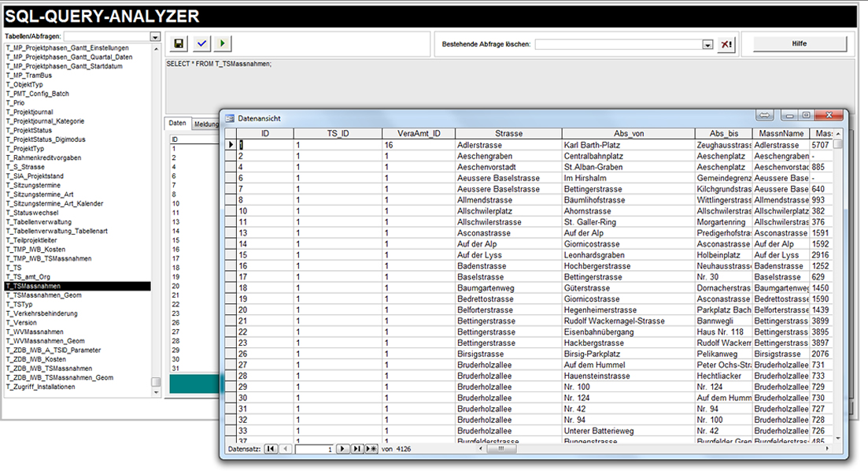The width and height of the screenshot is (868, 471).
Task: Jump to the last record in Datenansicht
Action: 357,449
